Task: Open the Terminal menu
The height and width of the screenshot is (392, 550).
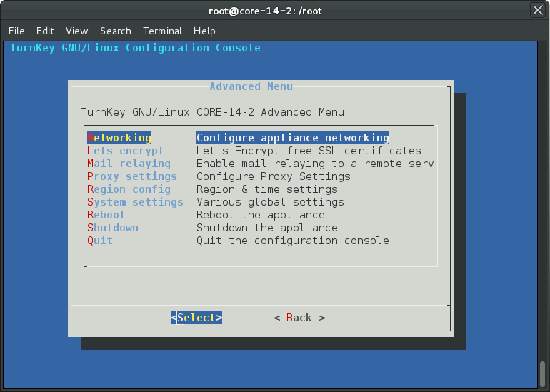Action: [162, 31]
